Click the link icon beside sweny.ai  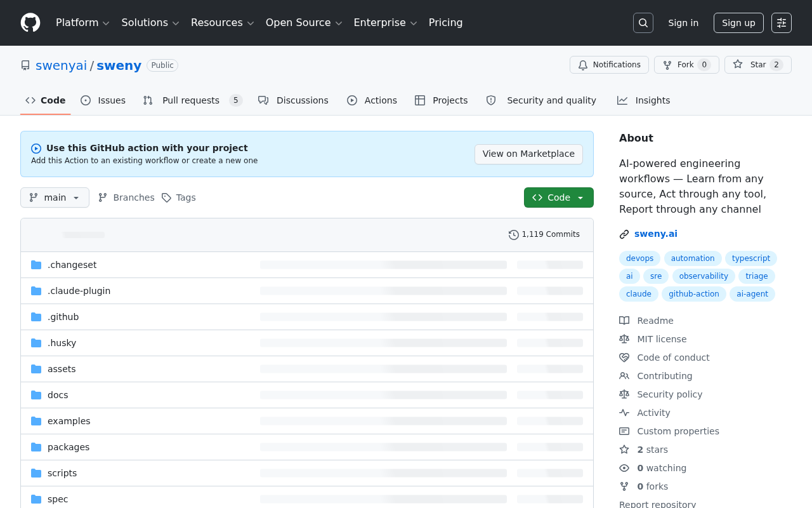[x=624, y=234]
